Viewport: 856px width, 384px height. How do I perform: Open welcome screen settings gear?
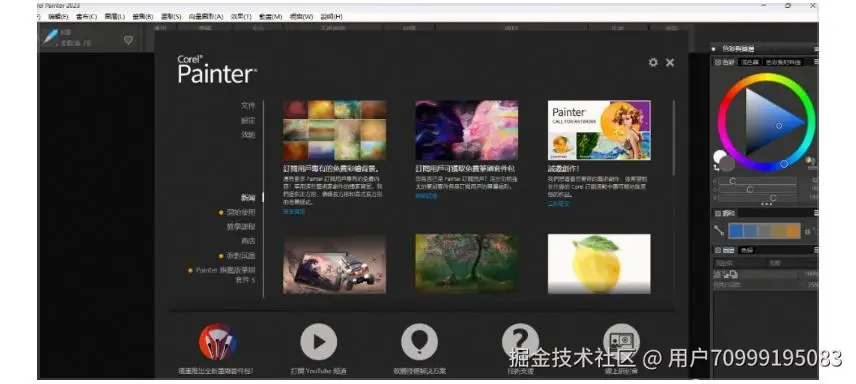tap(653, 62)
